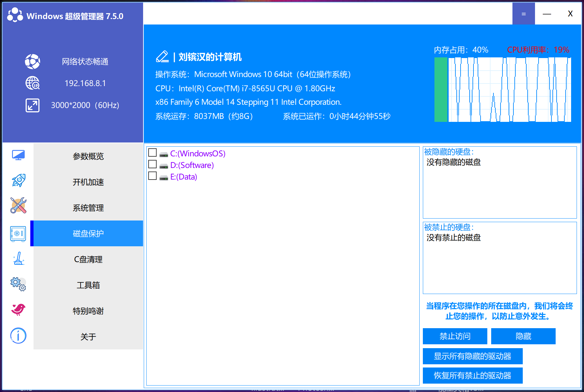Click the x86 Family 6 Model 14 line

[248, 102]
